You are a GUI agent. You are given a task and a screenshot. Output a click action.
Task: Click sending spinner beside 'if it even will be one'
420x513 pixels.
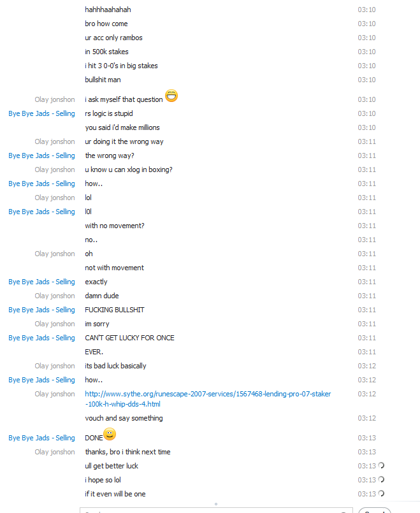(x=381, y=493)
